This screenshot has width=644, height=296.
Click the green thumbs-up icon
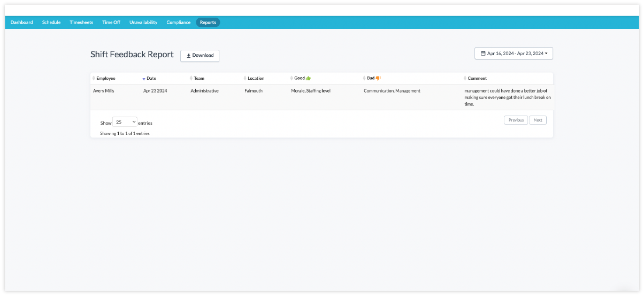coord(308,78)
